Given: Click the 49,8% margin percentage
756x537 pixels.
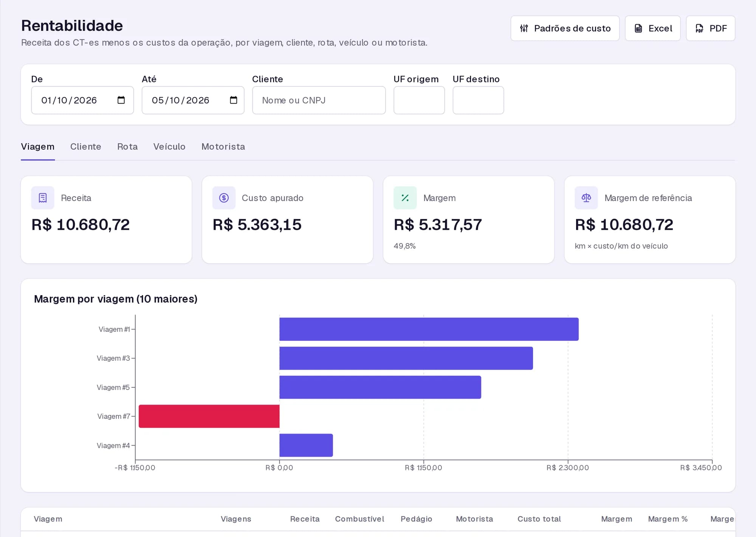Looking at the screenshot, I should tap(405, 246).
